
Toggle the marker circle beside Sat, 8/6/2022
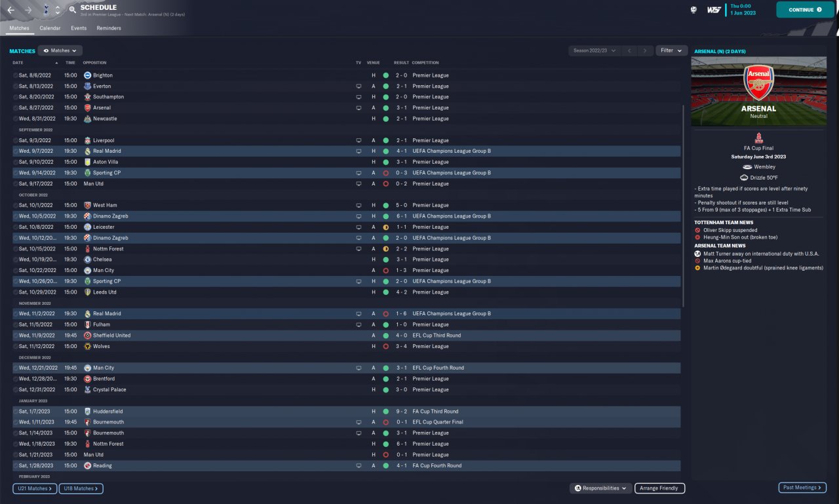tap(16, 75)
